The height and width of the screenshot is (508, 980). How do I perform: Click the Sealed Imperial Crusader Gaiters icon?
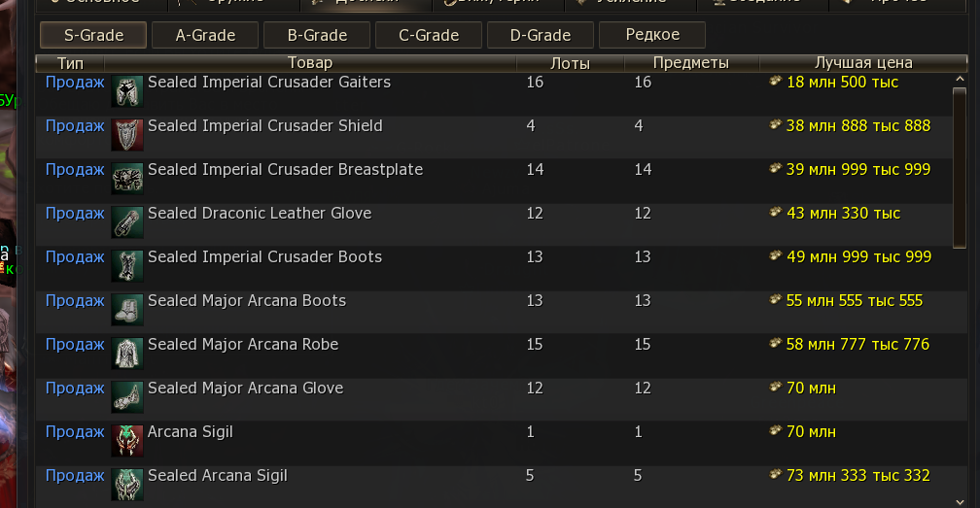[127, 90]
